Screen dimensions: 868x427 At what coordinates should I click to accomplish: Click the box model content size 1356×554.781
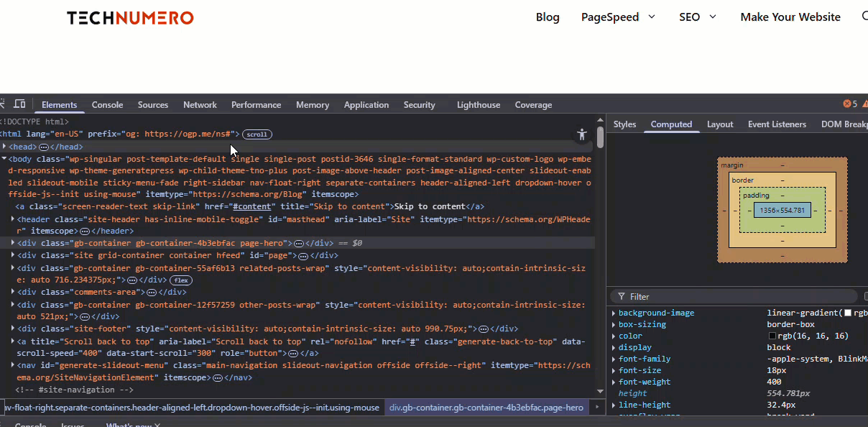[783, 211]
